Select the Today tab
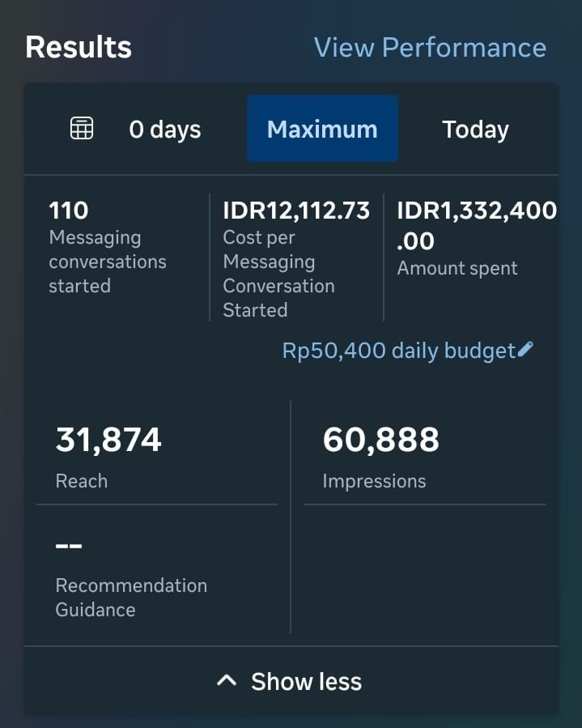Screen dimensions: 582x728 (x=475, y=130)
